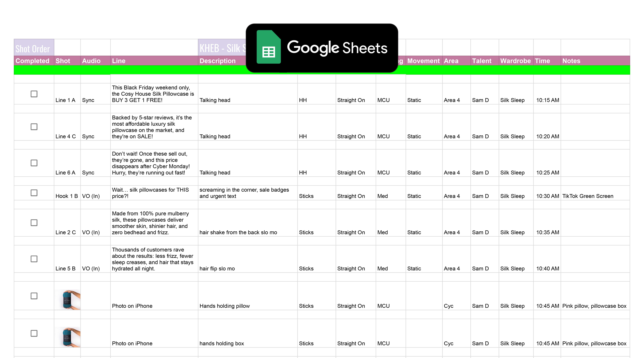Select the TikTok Green Screen notes cell
Image resolution: width=644 pixels, height=358 pixels.
(x=588, y=196)
